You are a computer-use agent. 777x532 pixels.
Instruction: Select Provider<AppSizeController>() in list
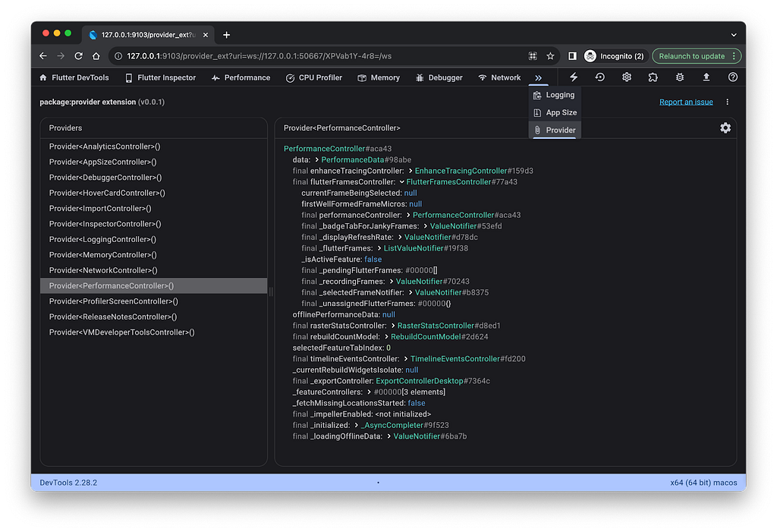point(153,162)
